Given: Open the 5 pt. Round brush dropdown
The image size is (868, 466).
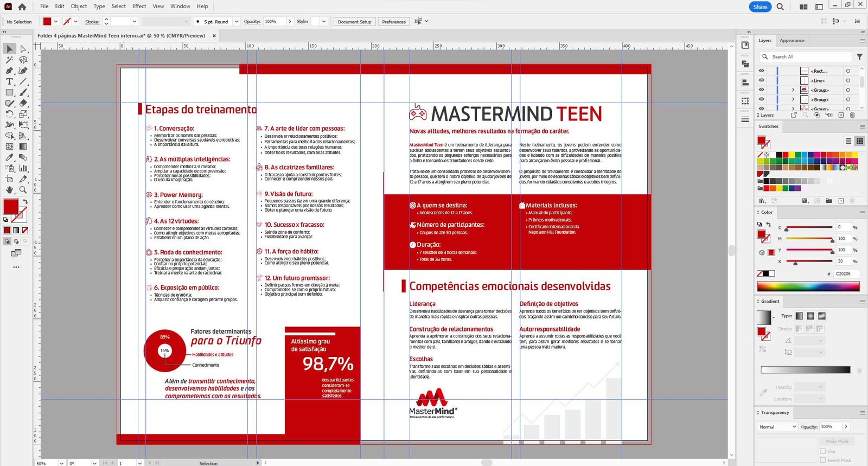Looking at the screenshot, I should (237, 22).
